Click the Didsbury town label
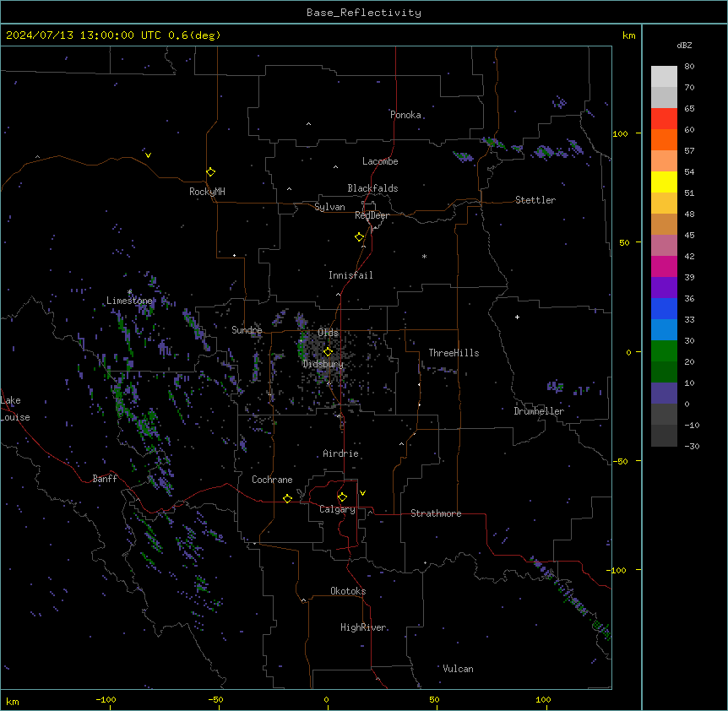The width and height of the screenshot is (728, 711). click(x=323, y=364)
